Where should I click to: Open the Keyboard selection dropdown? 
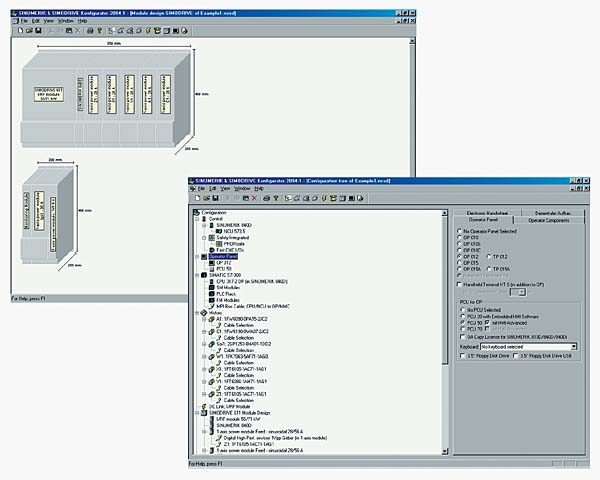[574, 346]
